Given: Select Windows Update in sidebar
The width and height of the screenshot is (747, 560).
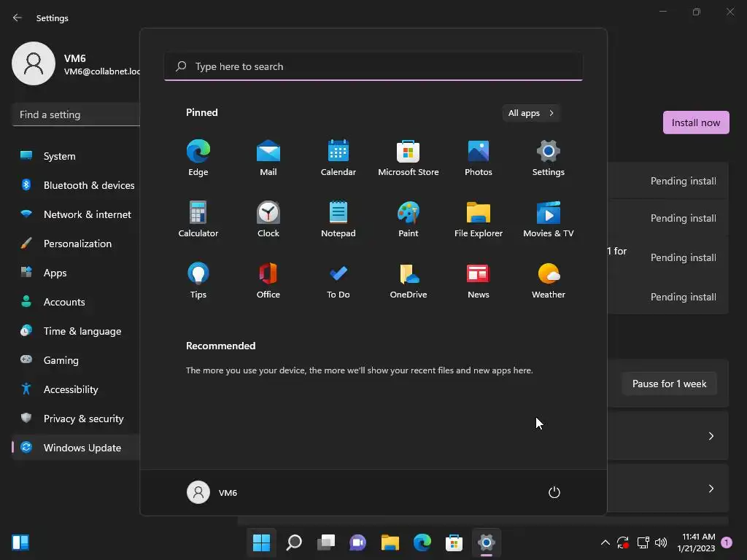Looking at the screenshot, I should click(76, 448).
